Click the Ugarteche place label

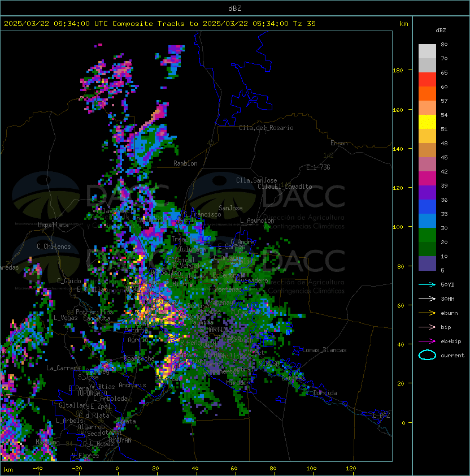click(139, 358)
